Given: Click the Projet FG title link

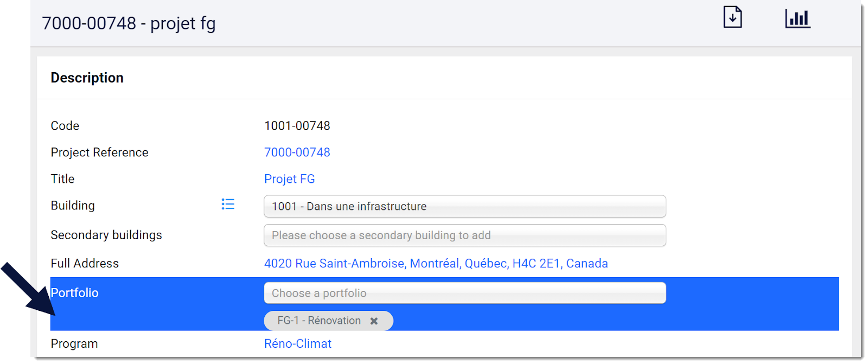Looking at the screenshot, I should tap(290, 179).
